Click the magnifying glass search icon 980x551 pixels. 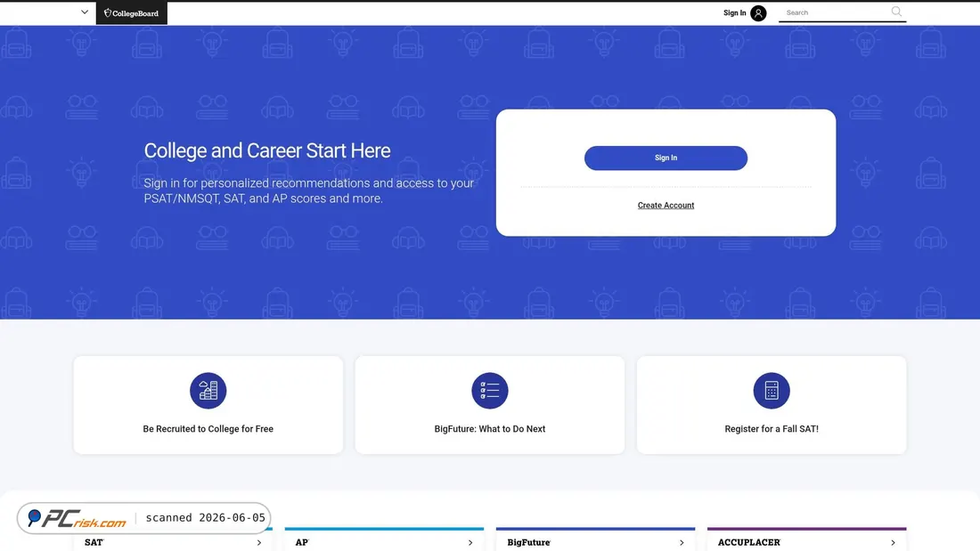point(896,12)
